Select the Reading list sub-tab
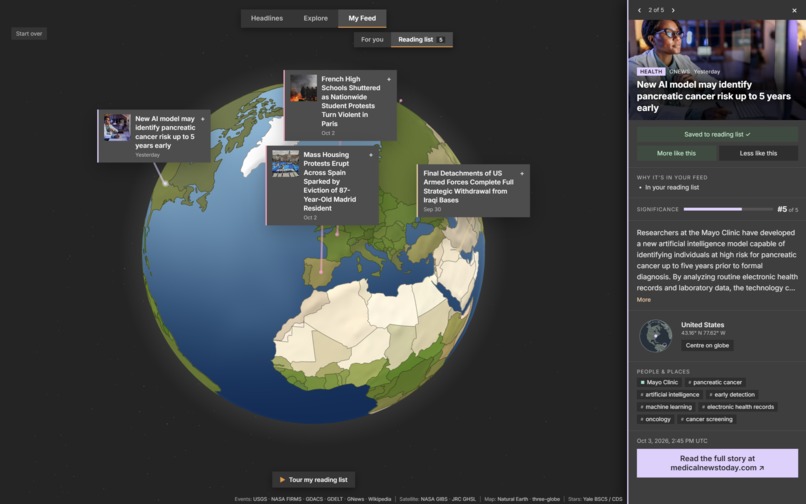Image resolution: width=806 pixels, height=504 pixels. 422,40
